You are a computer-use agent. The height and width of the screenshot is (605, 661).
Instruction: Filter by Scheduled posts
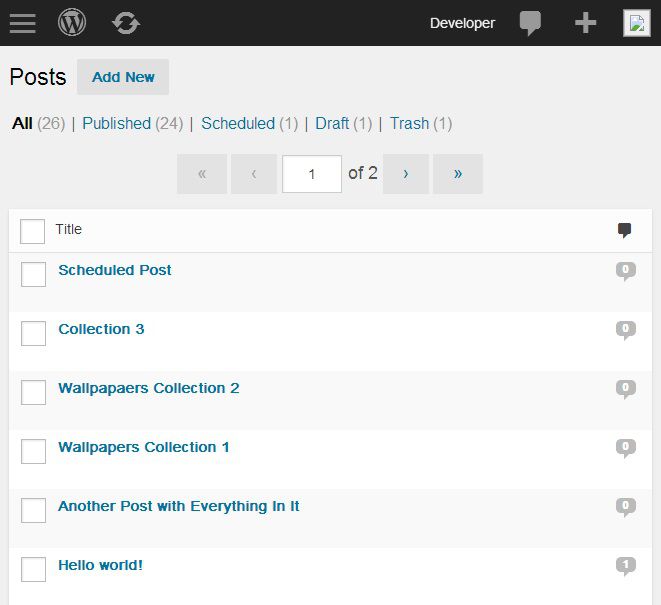point(238,124)
